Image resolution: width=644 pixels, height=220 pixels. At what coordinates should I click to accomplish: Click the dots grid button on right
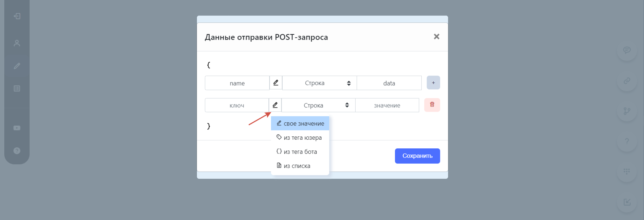627,172
